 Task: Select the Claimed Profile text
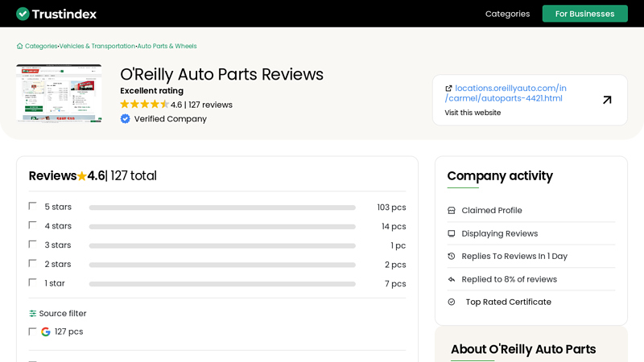tap(492, 210)
